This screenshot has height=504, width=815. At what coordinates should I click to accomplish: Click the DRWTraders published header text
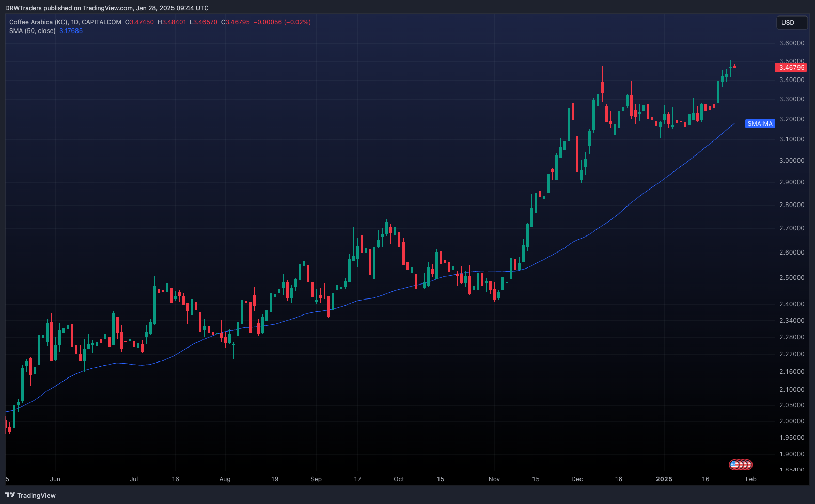(107, 8)
